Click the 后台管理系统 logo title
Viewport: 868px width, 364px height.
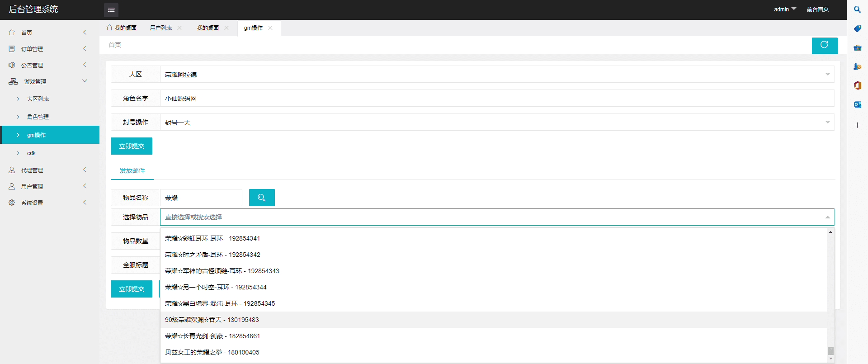(x=33, y=9)
